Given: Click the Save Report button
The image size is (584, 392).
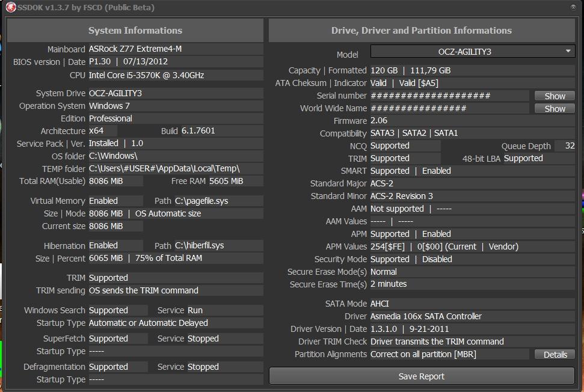Looking at the screenshot, I should [422, 376].
